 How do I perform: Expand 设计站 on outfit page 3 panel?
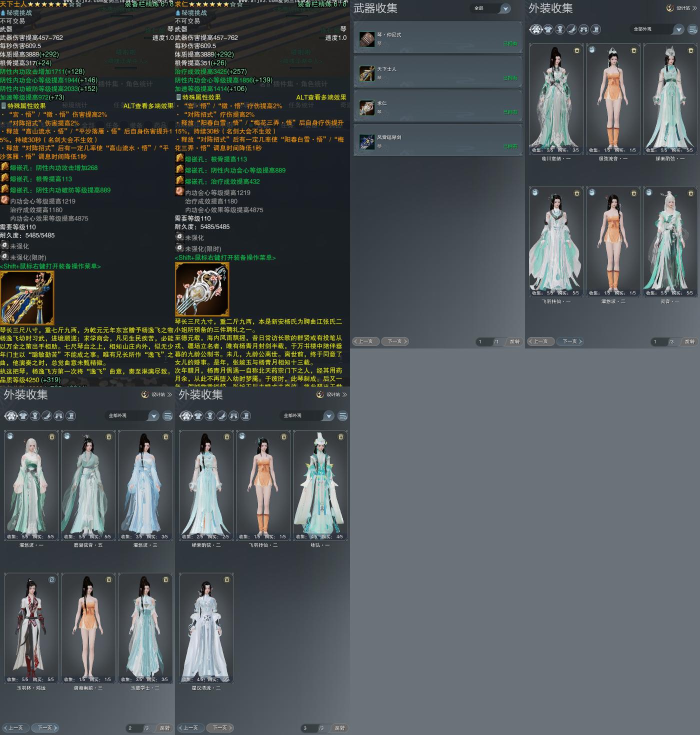[331, 394]
